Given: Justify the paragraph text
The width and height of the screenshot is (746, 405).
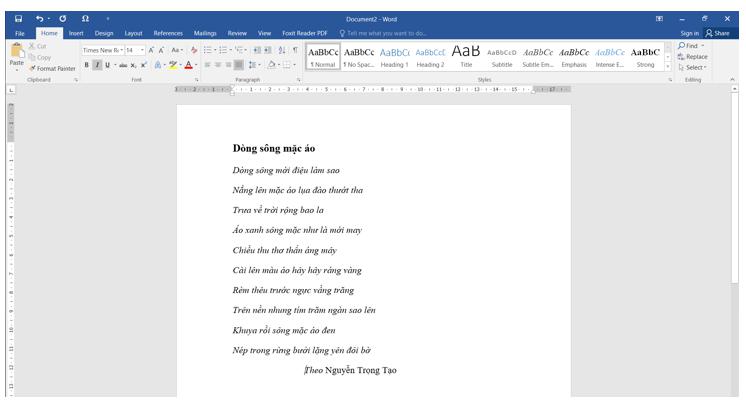Looking at the screenshot, I should [x=239, y=65].
